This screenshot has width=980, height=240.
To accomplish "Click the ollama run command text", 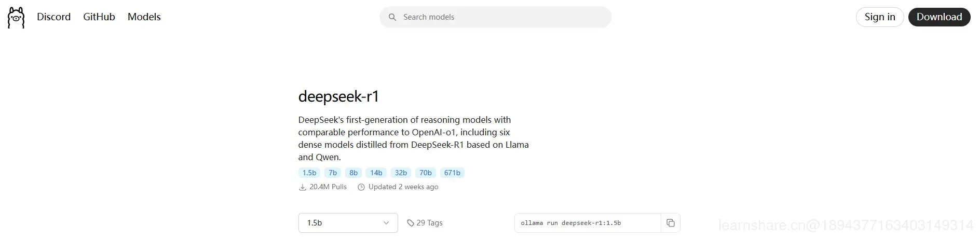I will click(x=571, y=223).
